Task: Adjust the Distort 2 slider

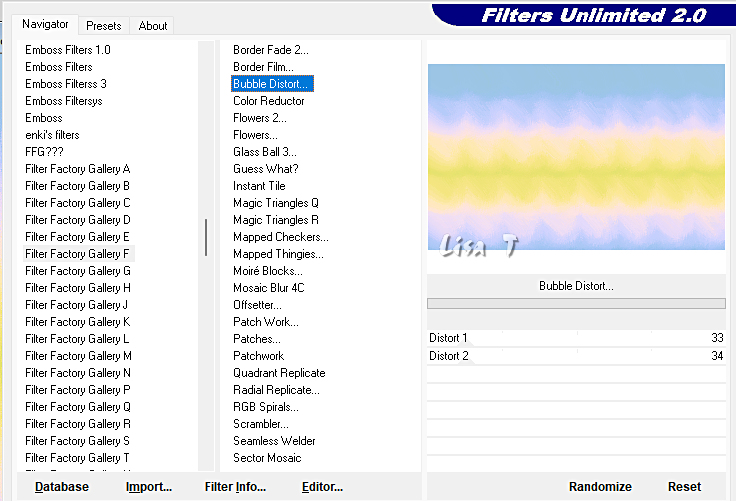Action: click(x=576, y=356)
